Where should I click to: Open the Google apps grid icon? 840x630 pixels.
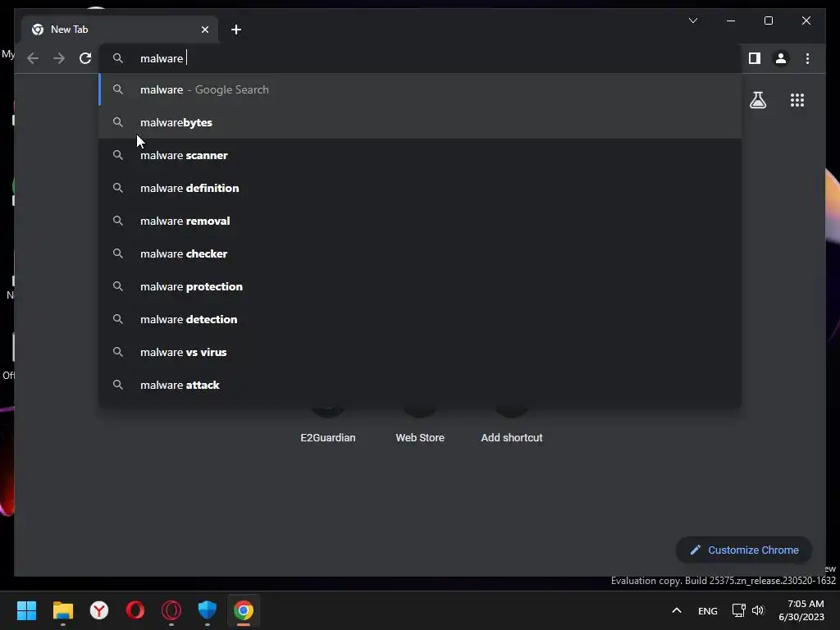pyautogui.click(x=797, y=100)
